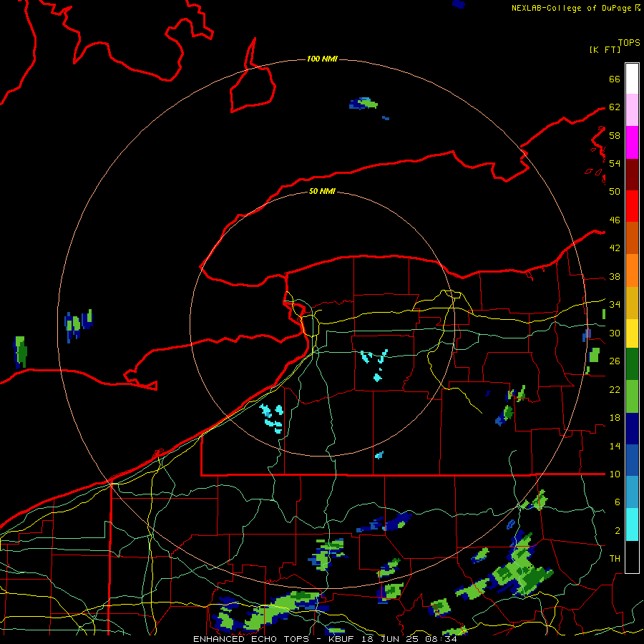Click the dark red swatch between 50 and 54
644x644 pixels.
click(632, 175)
